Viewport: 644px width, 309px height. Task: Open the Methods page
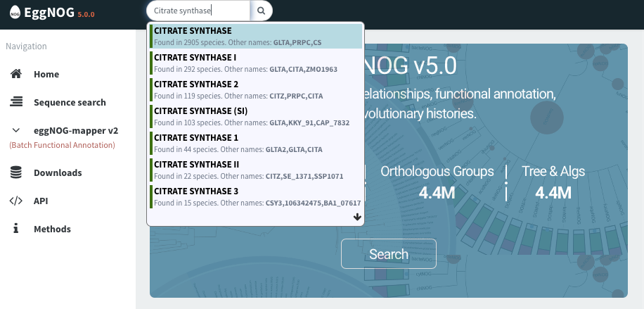(52, 229)
